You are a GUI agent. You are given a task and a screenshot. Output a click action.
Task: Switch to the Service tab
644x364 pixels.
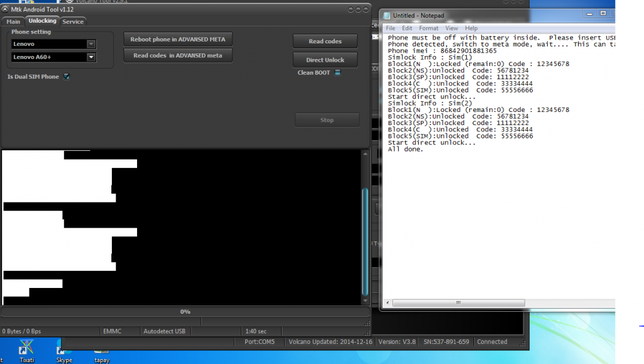pyautogui.click(x=73, y=21)
